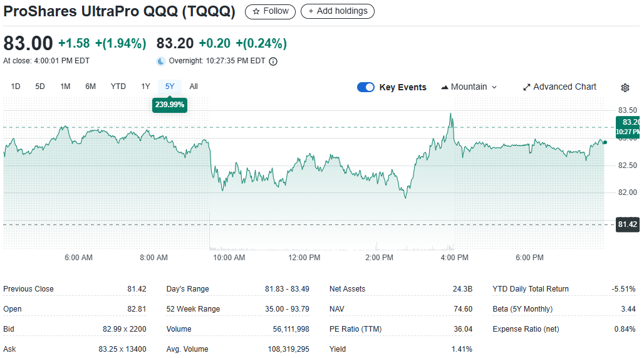Click overnight price info icon
644x358 pixels.
(273, 61)
